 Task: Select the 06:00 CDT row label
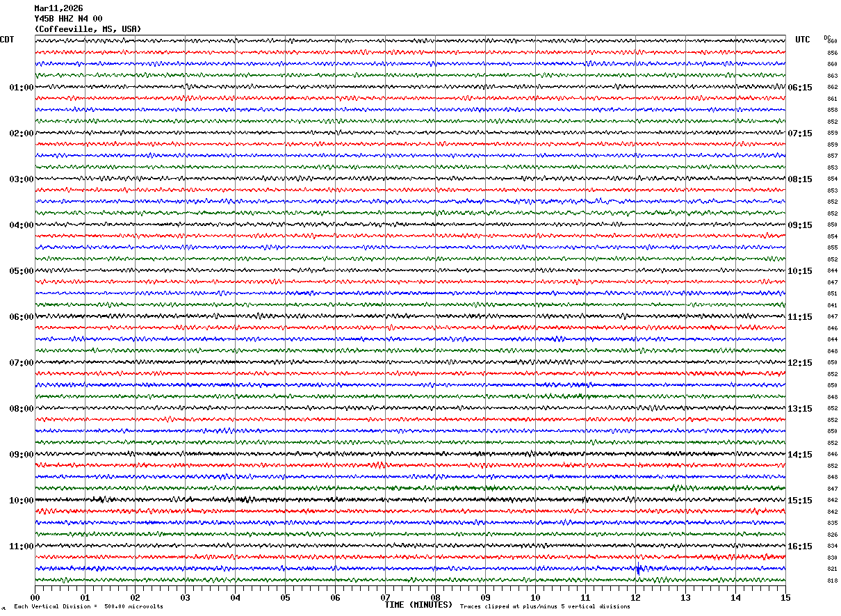(x=21, y=317)
